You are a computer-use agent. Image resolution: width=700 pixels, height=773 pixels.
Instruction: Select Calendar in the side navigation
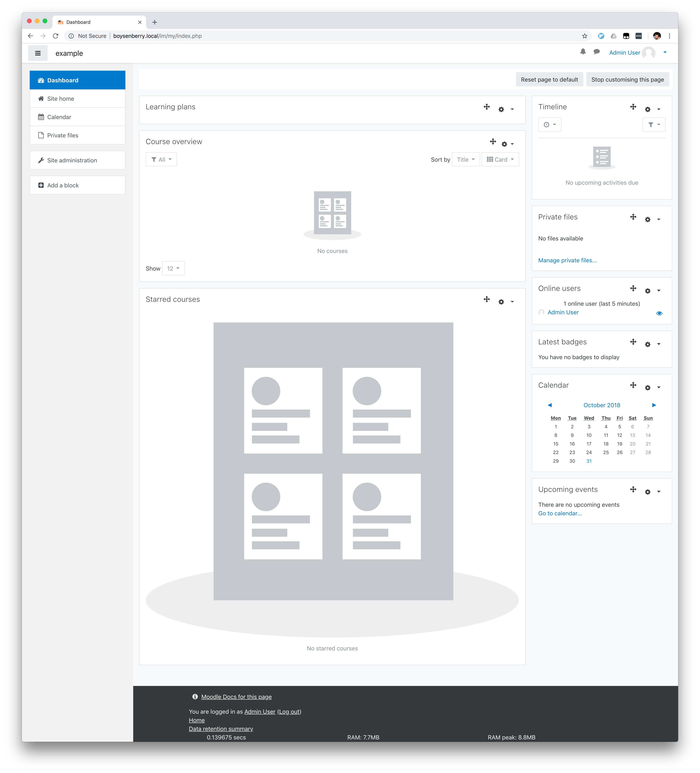tap(78, 117)
